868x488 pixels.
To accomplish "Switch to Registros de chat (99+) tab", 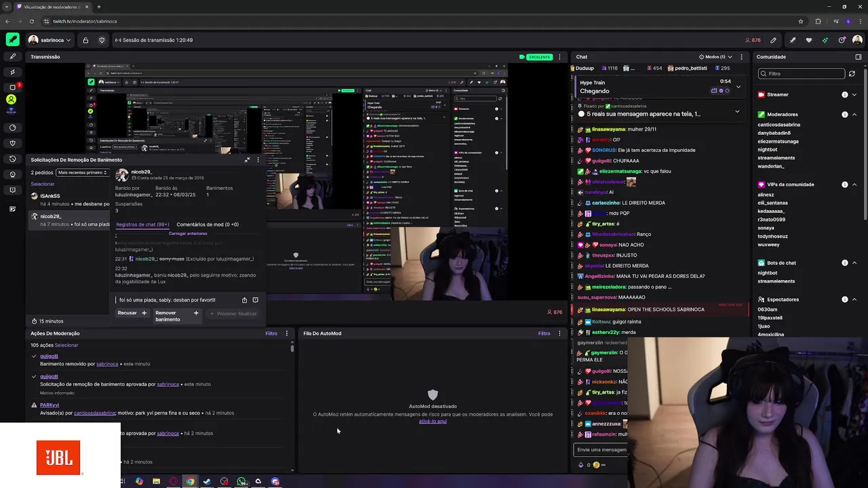I will (x=142, y=224).
